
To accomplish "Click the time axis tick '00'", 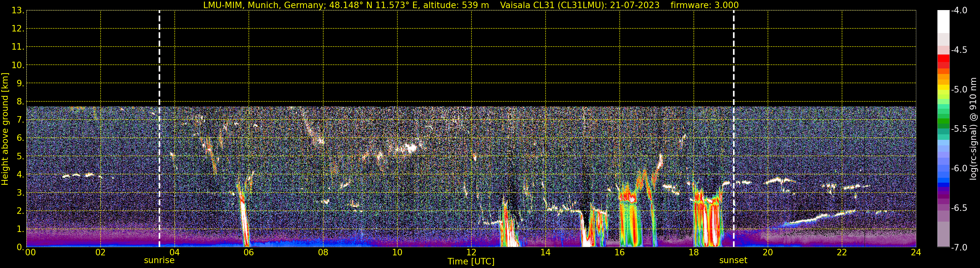I will (31, 252).
